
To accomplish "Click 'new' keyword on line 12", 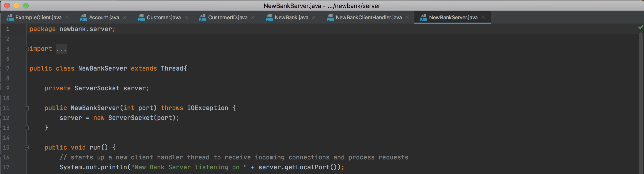I will pyautogui.click(x=99, y=118).
